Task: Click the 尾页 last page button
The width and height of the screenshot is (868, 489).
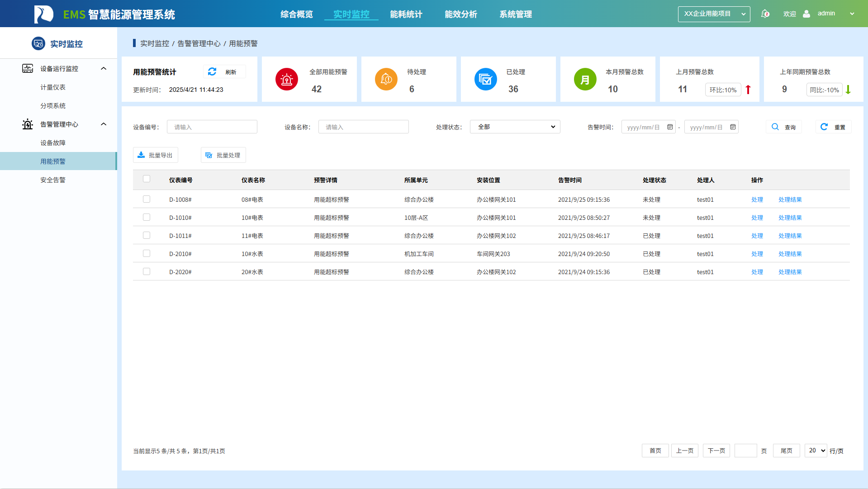Action: click(x=787, y=451)
